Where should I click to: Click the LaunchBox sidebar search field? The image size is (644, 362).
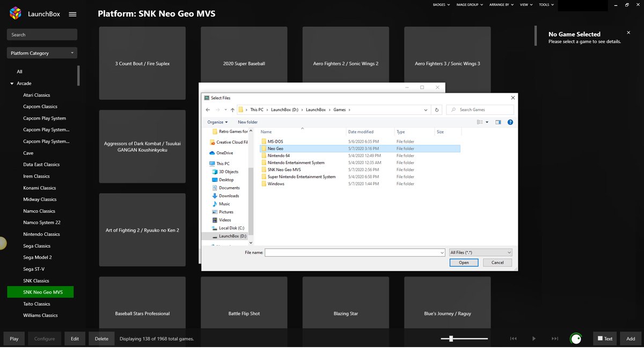[42, 34]
